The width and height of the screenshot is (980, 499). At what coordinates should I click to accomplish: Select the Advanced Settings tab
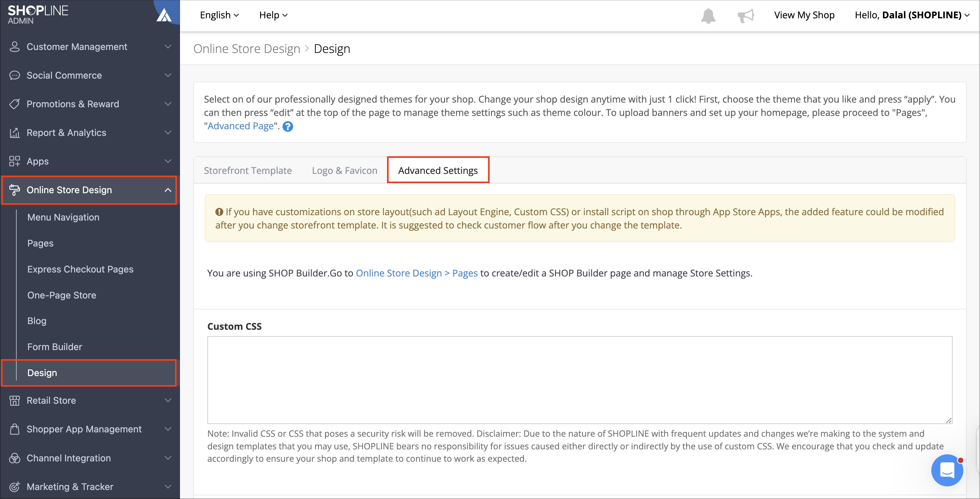click(x=438, y=170)
